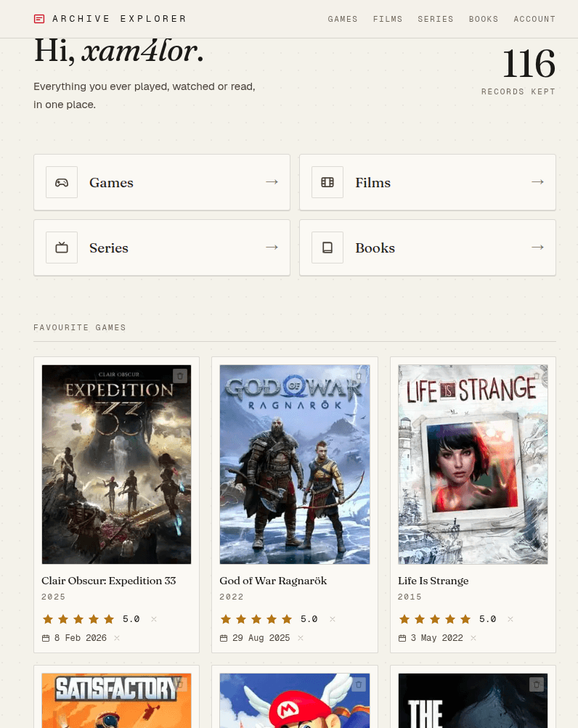This screenshot has height=728, width=578.
Task: Open the Books category card label
Action: click(x=375, y=248)
